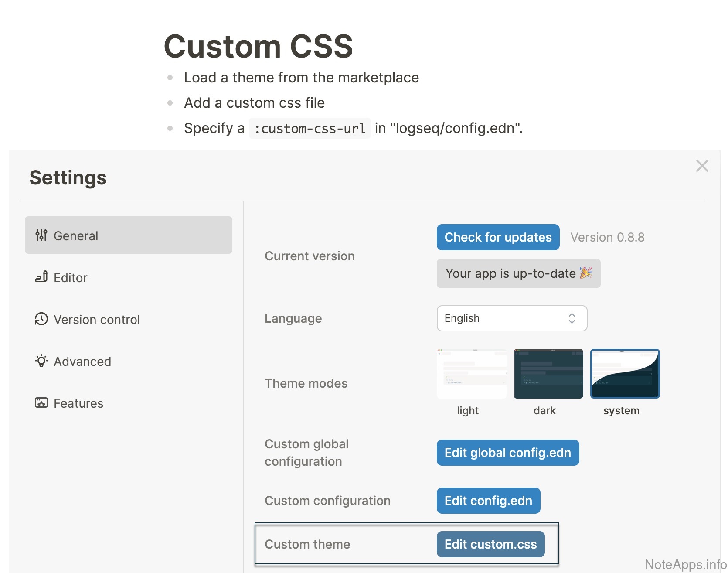Select the dark theme mode thumbnail
The height and width of the screenshot is (573, 728).
tap(548, 374)
